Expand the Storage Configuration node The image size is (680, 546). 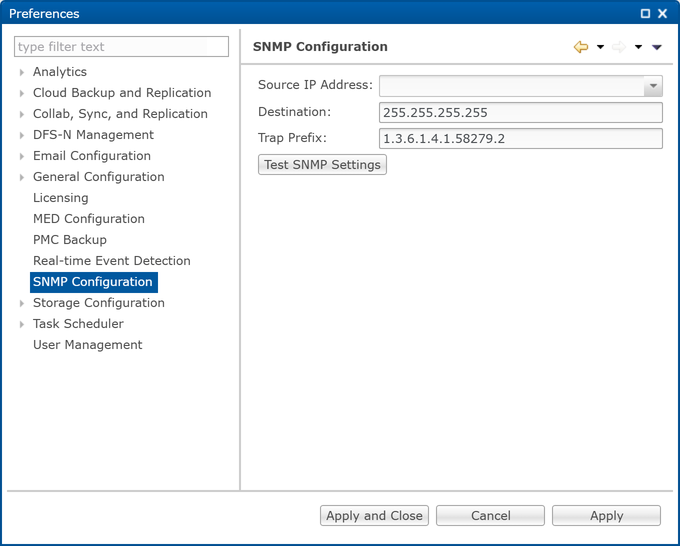coord(22,303)
